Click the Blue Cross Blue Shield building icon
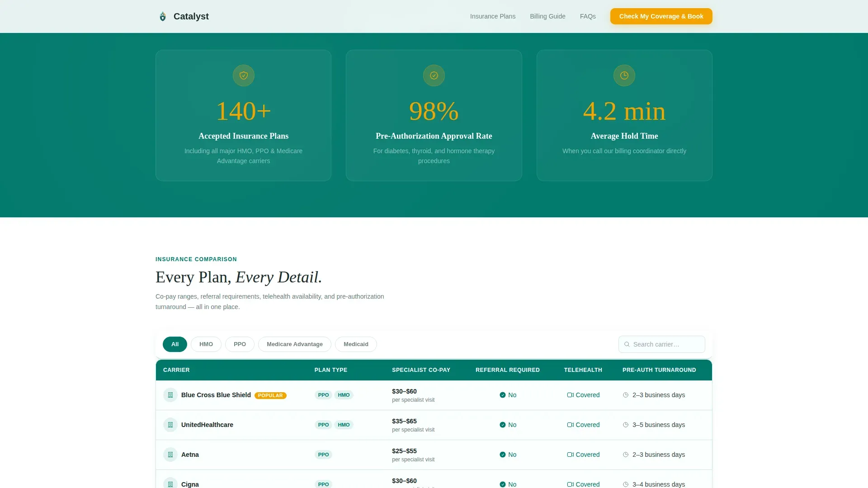 coord(170,395)
